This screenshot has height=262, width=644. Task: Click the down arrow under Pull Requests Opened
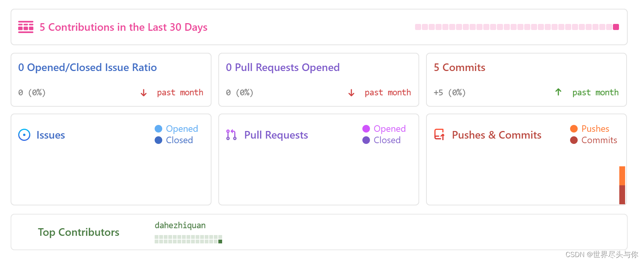351,93
